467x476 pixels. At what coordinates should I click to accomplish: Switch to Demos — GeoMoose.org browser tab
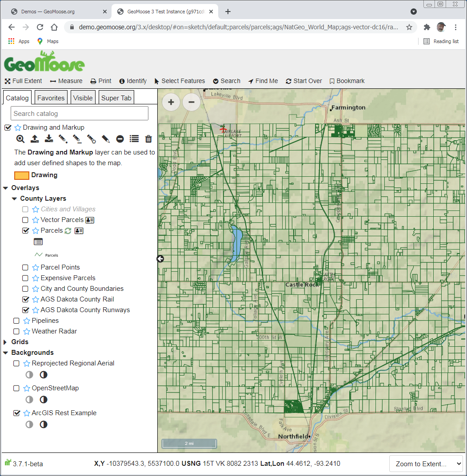[58, 12]
